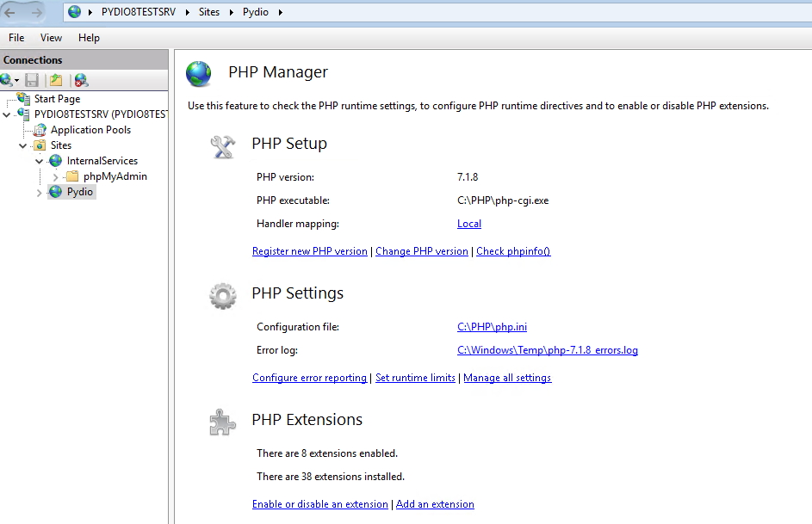Click text 'There are 8 extensions enabled.'
812x524 pixels.
tap(327, 453)
